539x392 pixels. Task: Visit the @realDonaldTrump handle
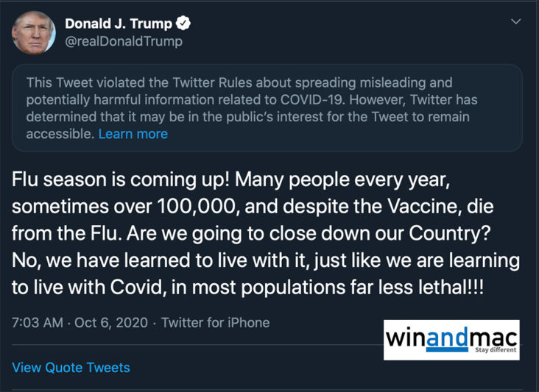pyautogui.click(x=123, y=41)
